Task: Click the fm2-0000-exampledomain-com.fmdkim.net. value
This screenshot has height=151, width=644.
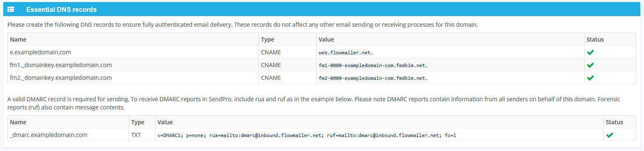Action: coord(373,78)
